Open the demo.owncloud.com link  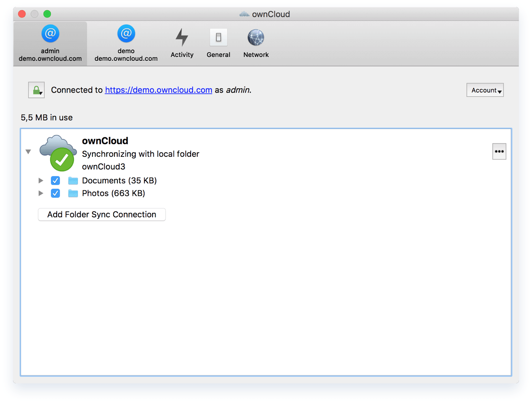[x=159, y=90]
